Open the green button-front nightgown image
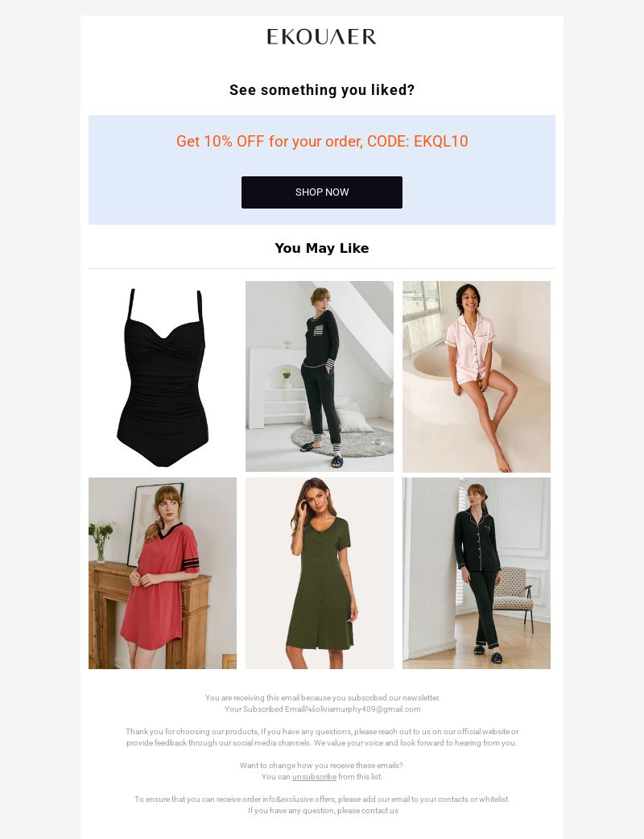Viewport: 644px width, 839px height. (320, 573)
